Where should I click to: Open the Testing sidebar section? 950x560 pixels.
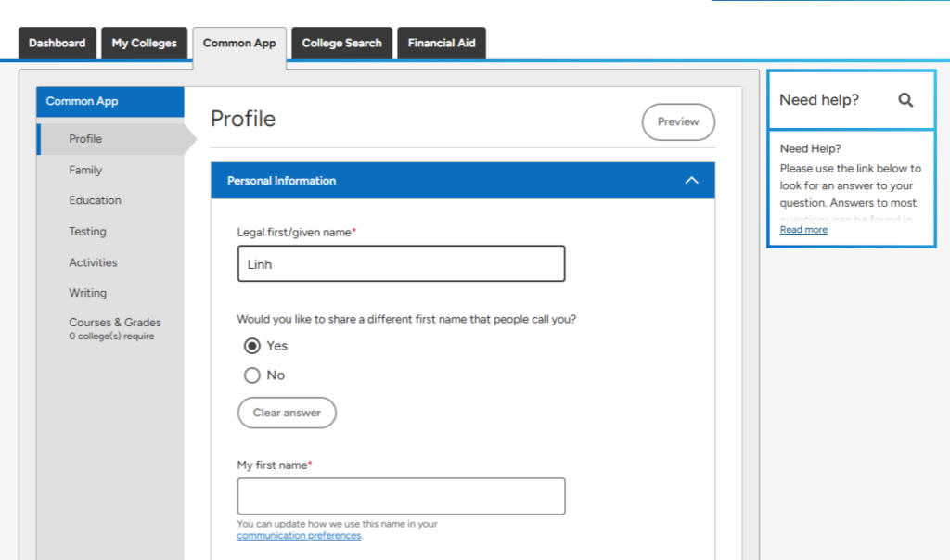coord(87,232)
